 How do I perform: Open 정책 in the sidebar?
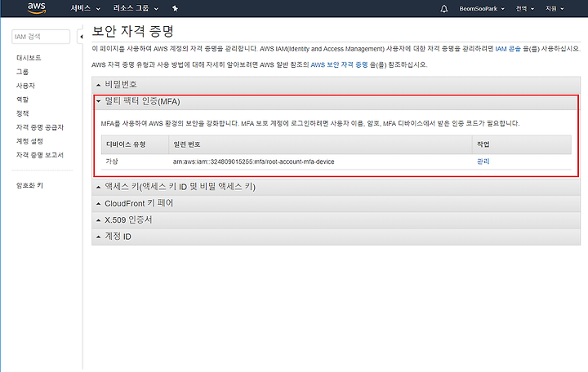pyautogui.click(x=22, y=113)
